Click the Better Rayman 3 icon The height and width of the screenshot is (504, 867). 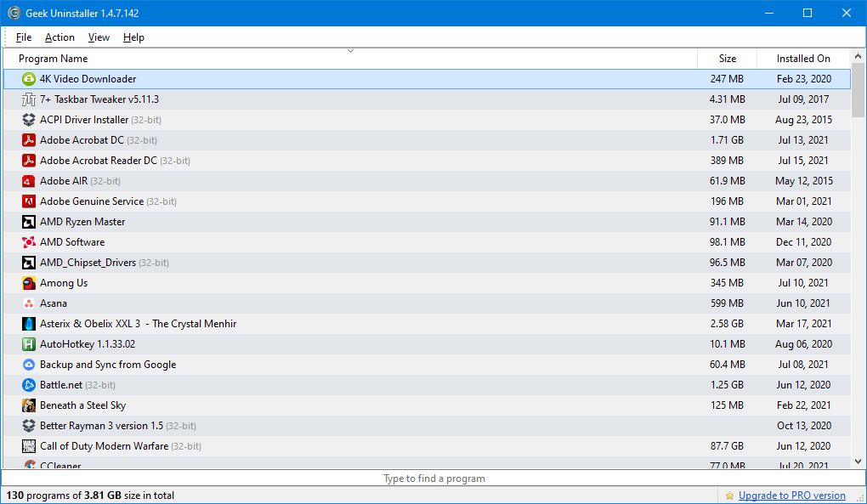tap(29, 426)
